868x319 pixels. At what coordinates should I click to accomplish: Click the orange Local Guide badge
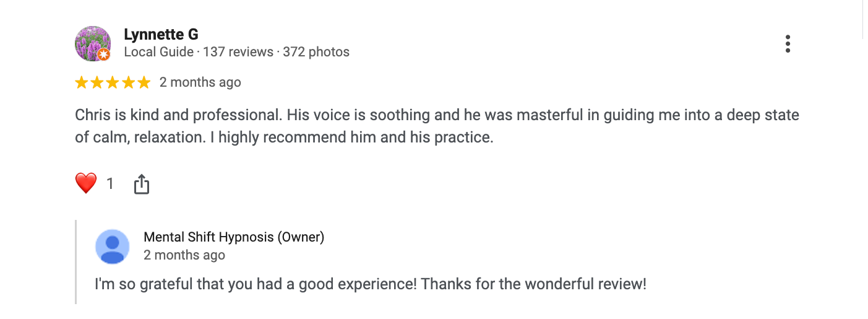[x=104, y=55]
